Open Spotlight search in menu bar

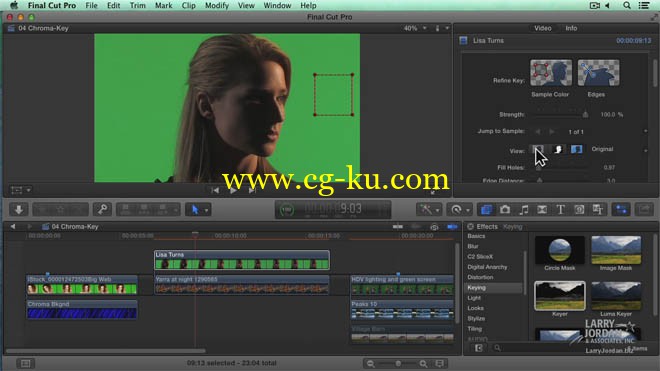627,5
